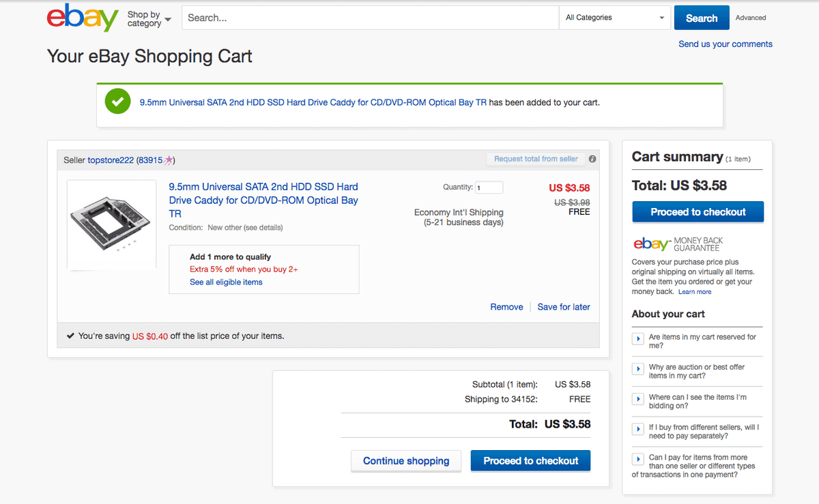Click Send us your comments link
Viewport: 819px width, 504px height.
pos(725,44)
